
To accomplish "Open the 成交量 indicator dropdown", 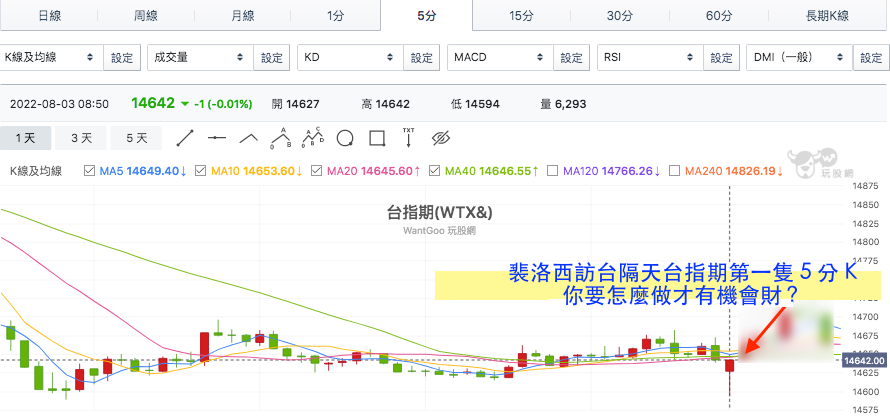I will click(x=200, y=57).
